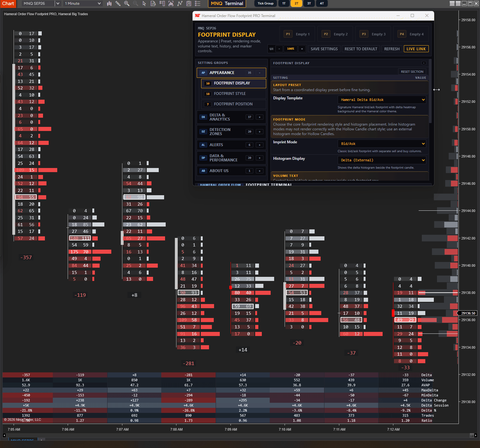Open the chart properties list icon

(198, 3)
